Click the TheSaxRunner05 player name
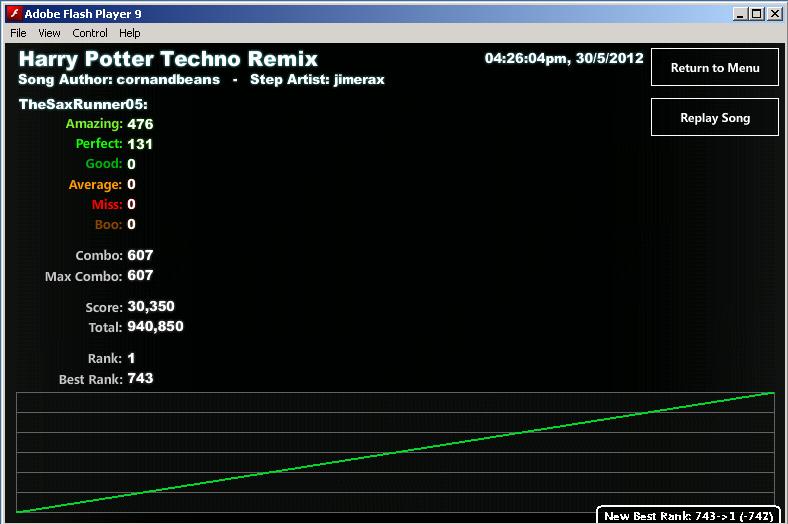Image resolution: width=788 pixels, height=524 pixels. tap(83, 104)
